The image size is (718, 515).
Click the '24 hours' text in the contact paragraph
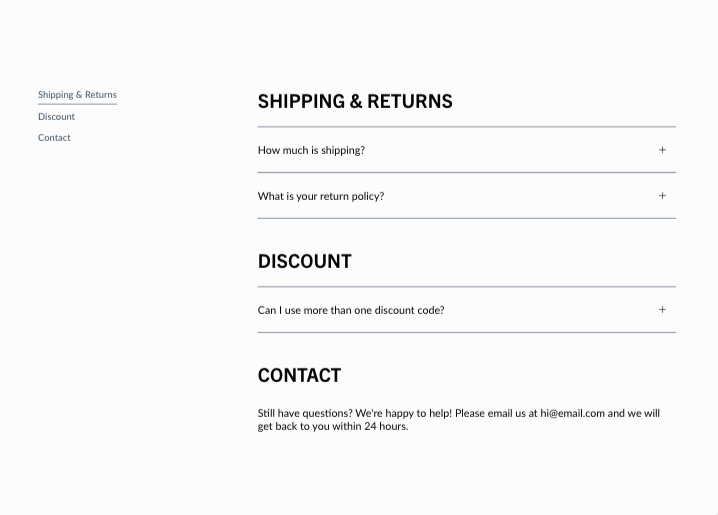click(x=385, y=427)
